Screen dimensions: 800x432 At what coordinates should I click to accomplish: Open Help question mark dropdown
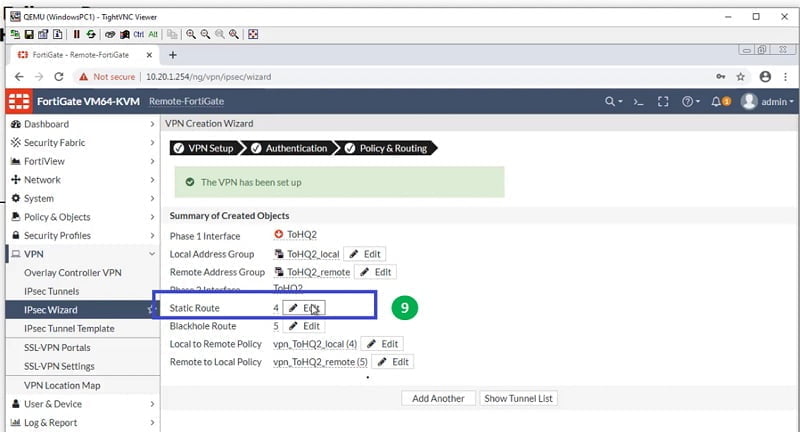point(691,101)
